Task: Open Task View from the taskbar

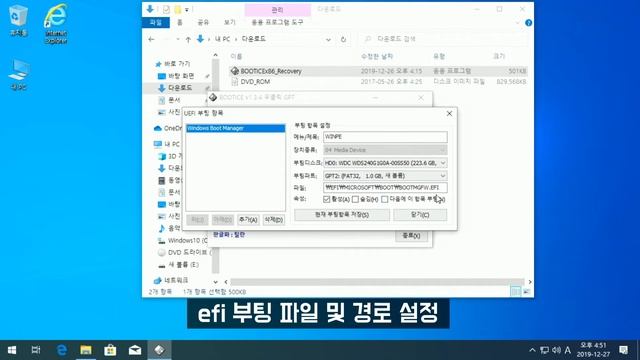Action: click(36, 350)
